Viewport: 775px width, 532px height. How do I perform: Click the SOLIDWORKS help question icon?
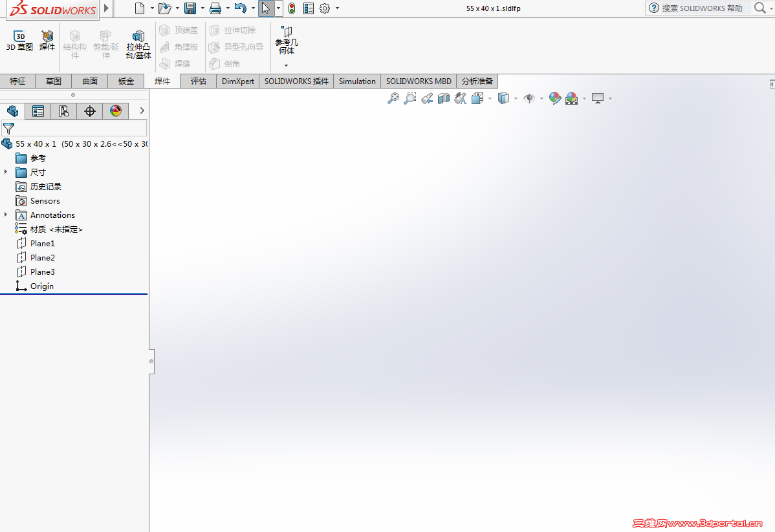coord(654,8)
